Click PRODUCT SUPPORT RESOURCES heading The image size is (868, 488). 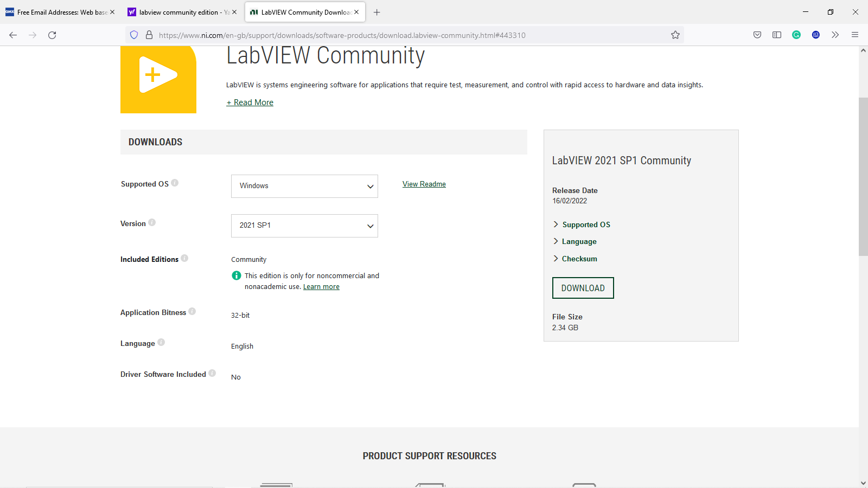click(430, 456)
